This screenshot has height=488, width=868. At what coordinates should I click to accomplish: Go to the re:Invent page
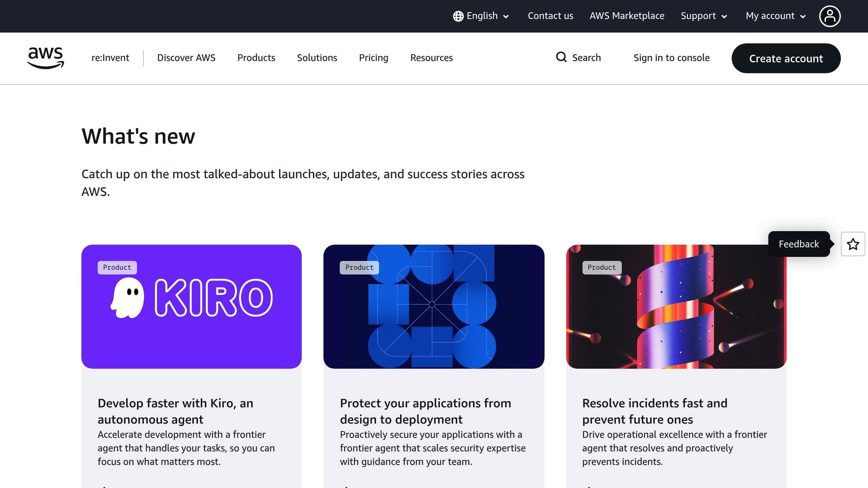(x=110, y=58)
